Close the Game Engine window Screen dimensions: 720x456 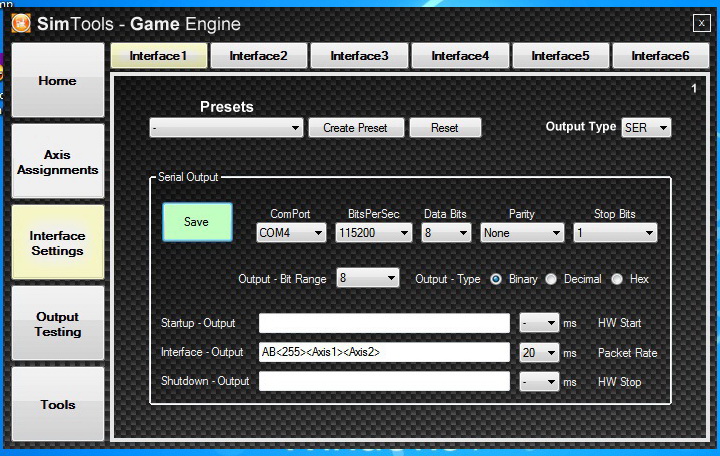(701, 23)
